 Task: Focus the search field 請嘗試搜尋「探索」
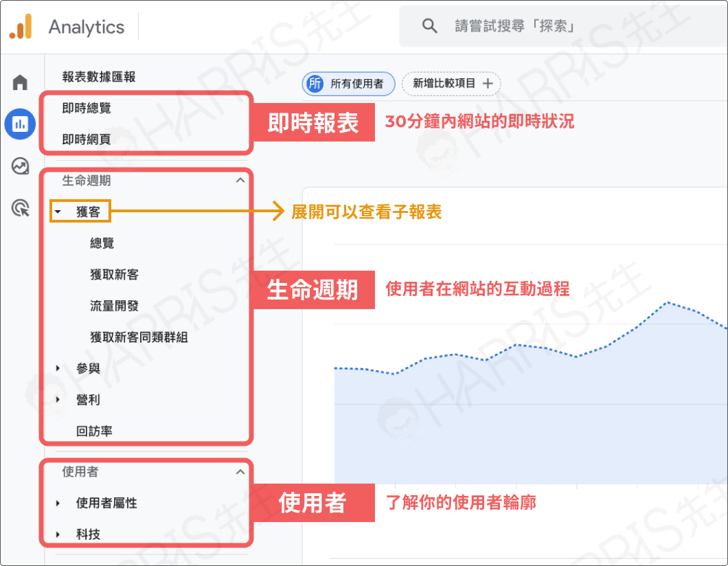coord(563,26)
